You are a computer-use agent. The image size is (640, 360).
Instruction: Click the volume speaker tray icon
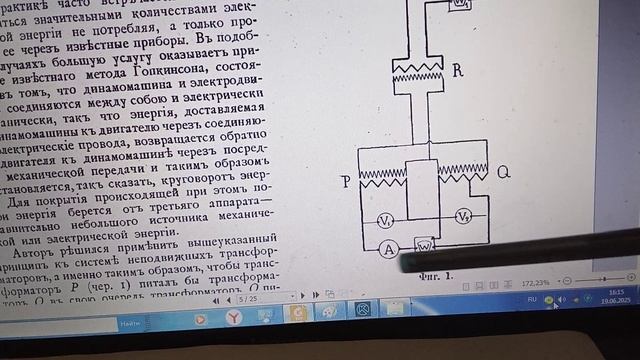[562, 300]
